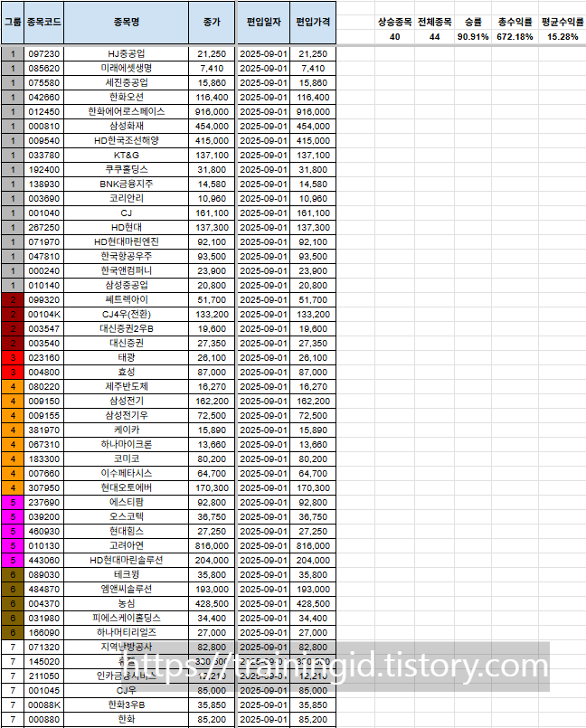Select the stock name cell 대신증권2우B

coord(127,328)
